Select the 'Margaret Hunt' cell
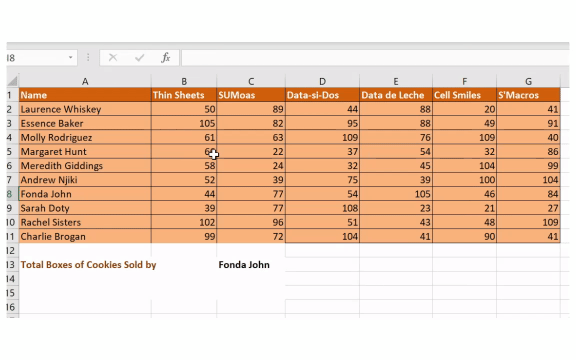This screenshot has width=576, height=360. [85, 152]
